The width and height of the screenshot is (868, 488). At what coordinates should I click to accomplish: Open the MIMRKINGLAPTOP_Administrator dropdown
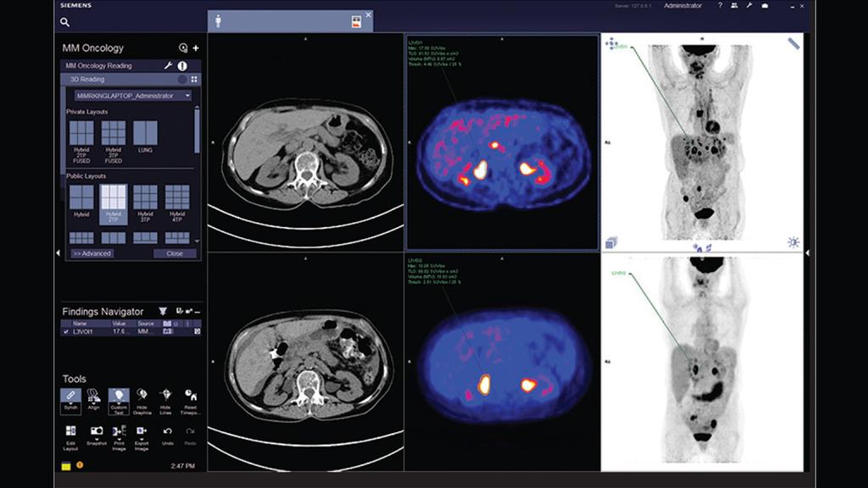click(x=188, y=96)
